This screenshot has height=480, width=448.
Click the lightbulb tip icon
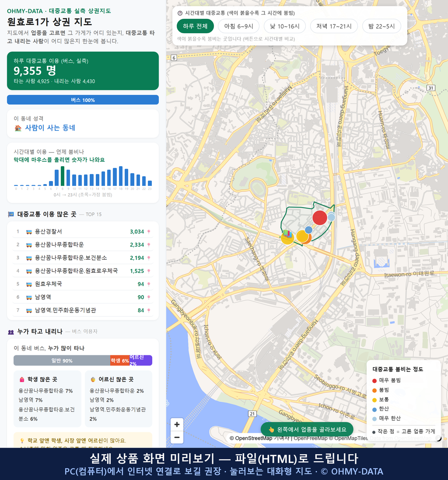tap(22, 441)
